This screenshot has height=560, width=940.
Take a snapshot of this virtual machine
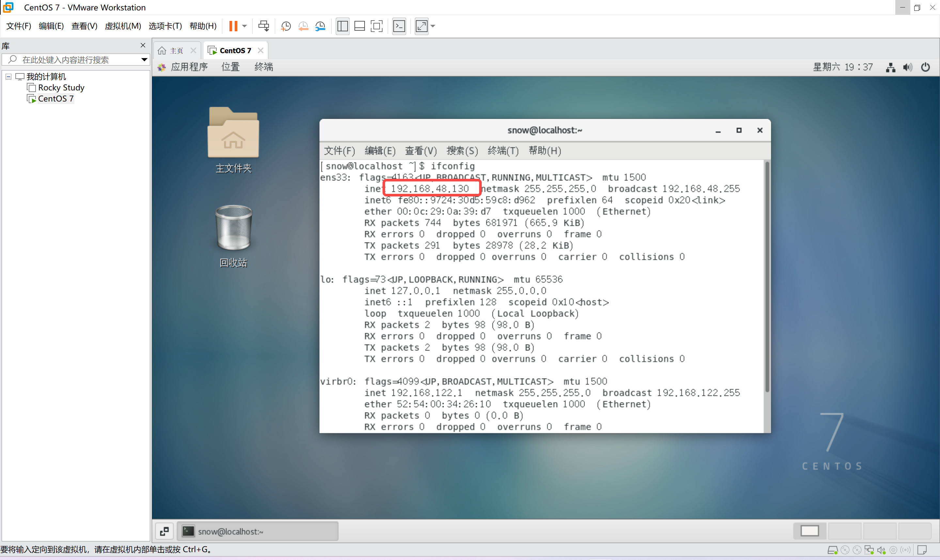tap(286, 26)
